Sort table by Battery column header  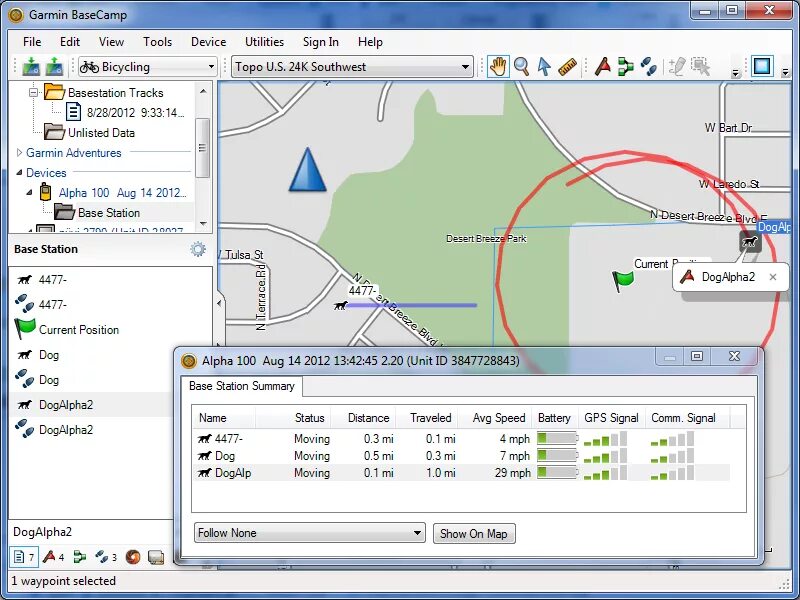555,418
